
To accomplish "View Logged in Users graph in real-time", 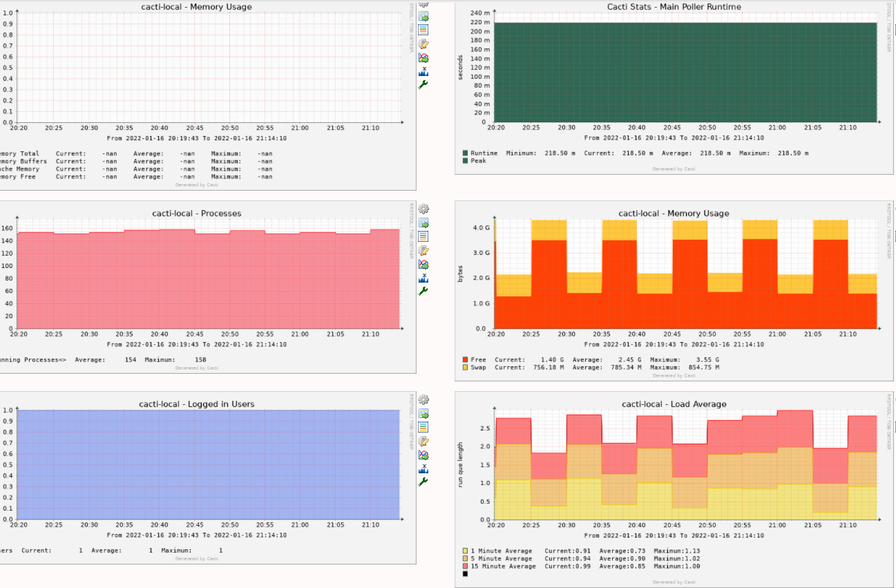I will tap(423, 455).
